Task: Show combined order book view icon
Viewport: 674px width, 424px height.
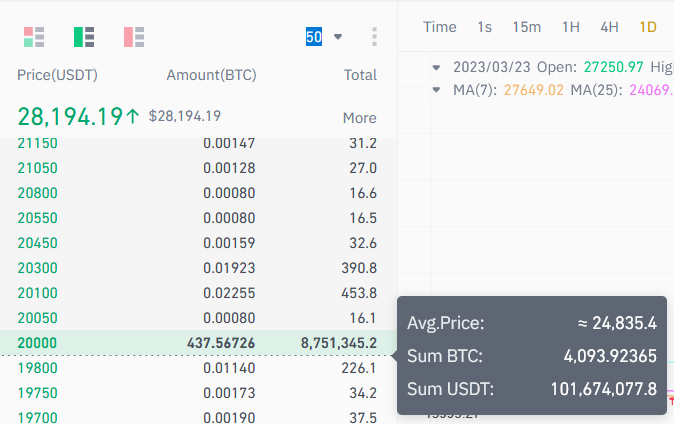Action: click(x=34, y=37)
